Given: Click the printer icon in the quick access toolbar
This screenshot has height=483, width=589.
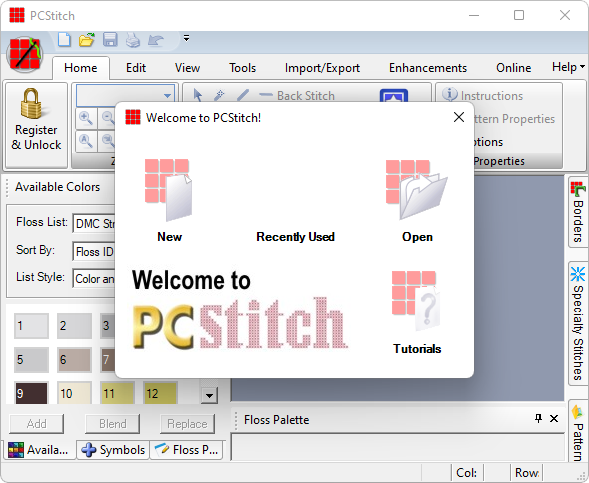Looking at the screenshot, I should pos(133,40).
